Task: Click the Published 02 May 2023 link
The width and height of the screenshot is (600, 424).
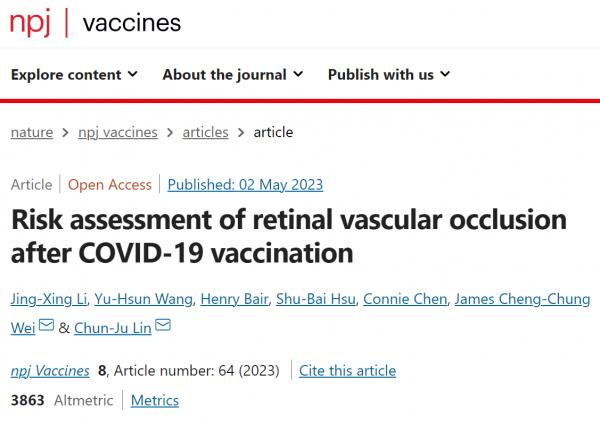Action: [245, 185]
